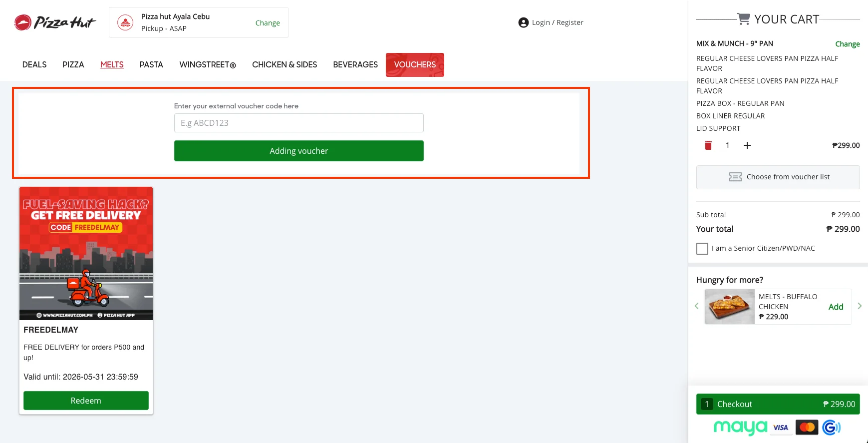Click the Visa payment logo

(x=781, y=428)
